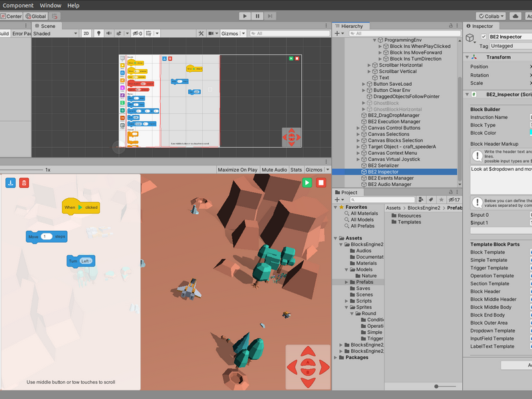Screen dimensions: 532x399
Task: Expand Block Ins WhenPlayClicked node
Action: [380, 46]
